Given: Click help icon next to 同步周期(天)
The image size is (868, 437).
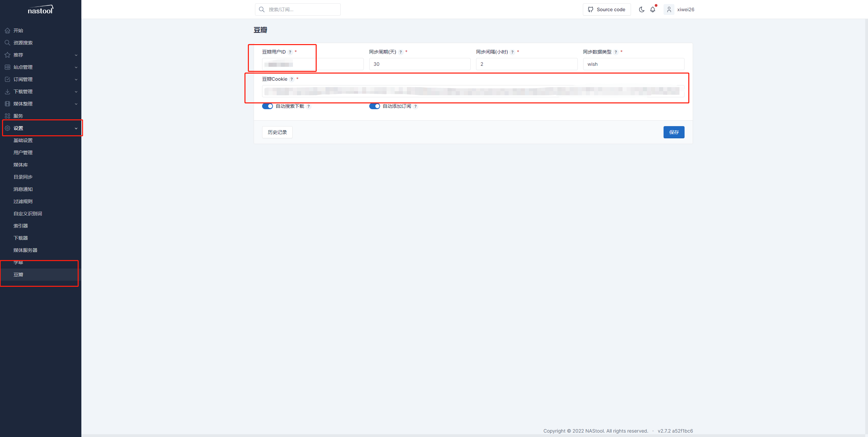Looking at the screenshot, I should click(x=401, y=52).
